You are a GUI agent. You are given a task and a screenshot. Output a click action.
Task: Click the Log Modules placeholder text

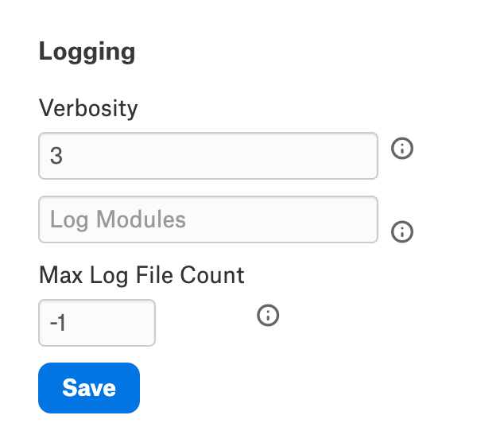coord(118,220)
